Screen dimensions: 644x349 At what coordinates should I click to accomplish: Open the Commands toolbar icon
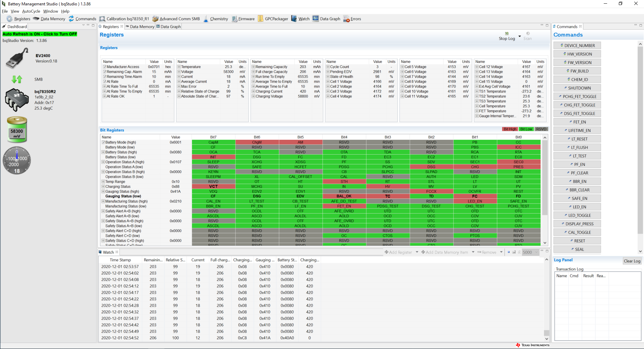[82, 19]
